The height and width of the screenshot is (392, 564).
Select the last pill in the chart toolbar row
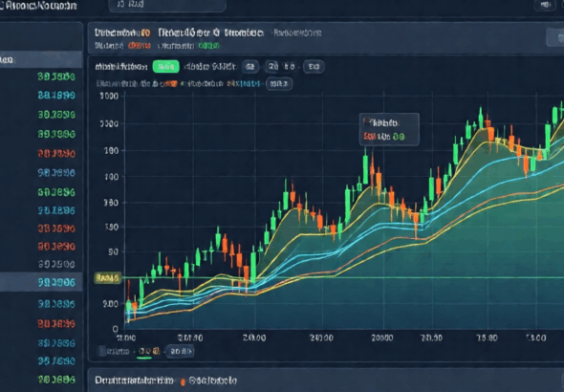click(x=314, y=67)
